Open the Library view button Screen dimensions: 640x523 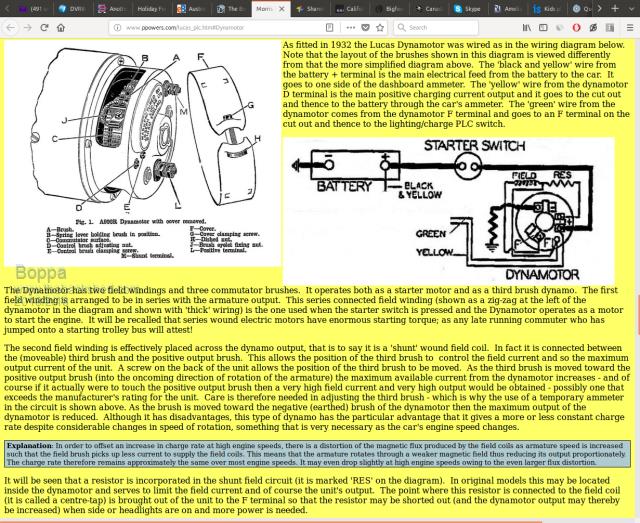point(527,28)
